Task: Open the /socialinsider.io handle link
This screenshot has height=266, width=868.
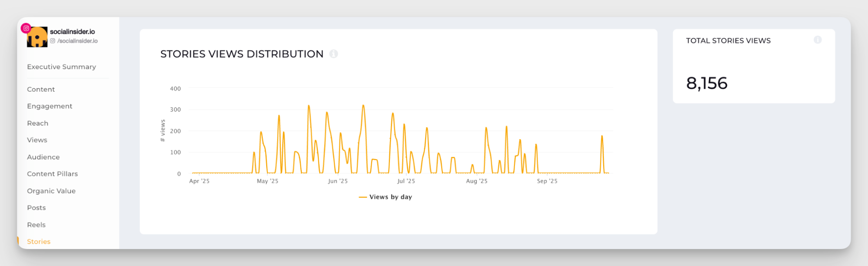Action: [77, 41]
